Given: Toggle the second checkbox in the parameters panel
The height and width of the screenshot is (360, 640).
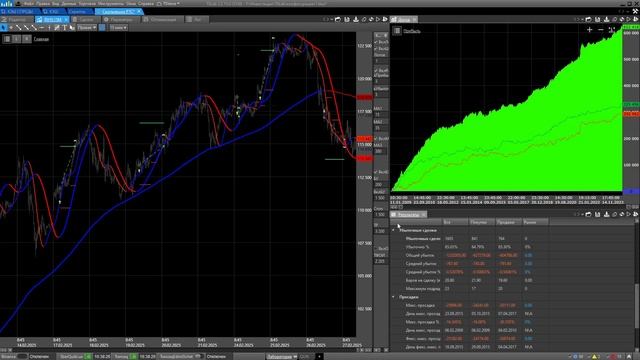Looking at the screenshot, I should pyautogui.click(x=376, y=49).
